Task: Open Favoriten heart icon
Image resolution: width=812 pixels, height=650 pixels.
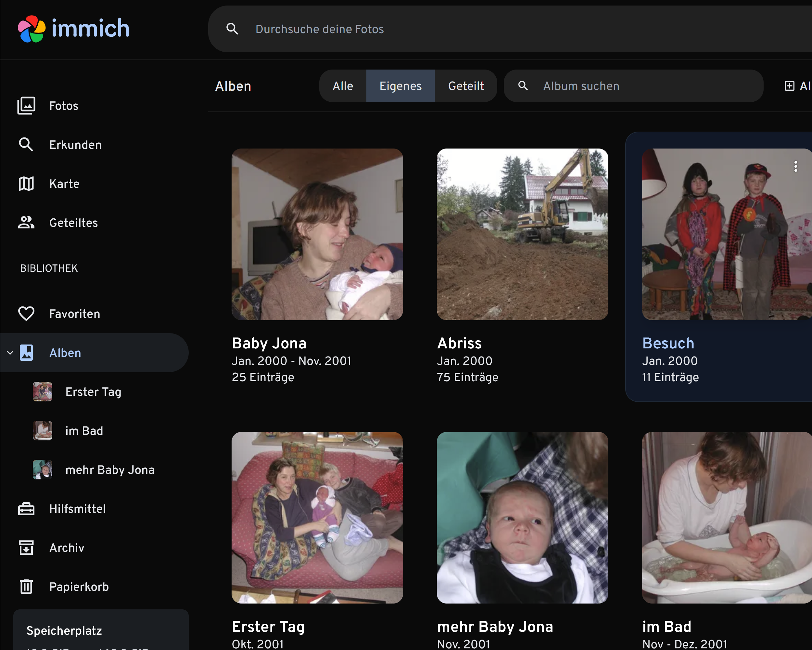Action: (x=26, y=314)
